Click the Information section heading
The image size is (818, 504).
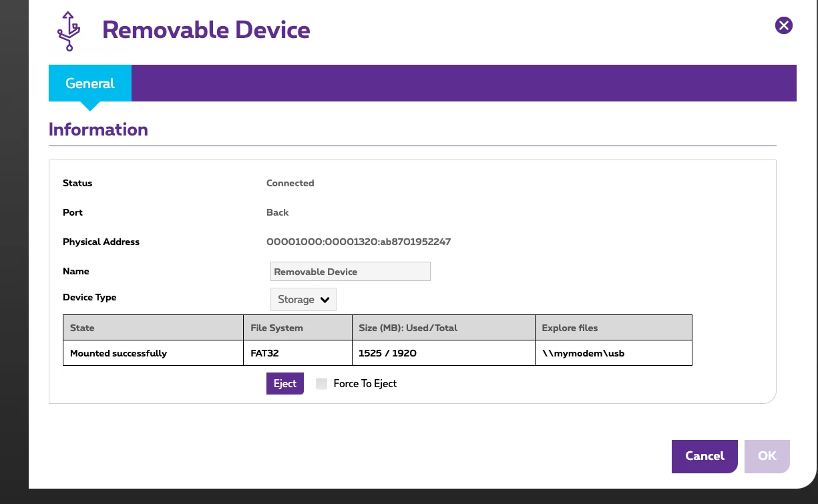(x=98, y=130)
